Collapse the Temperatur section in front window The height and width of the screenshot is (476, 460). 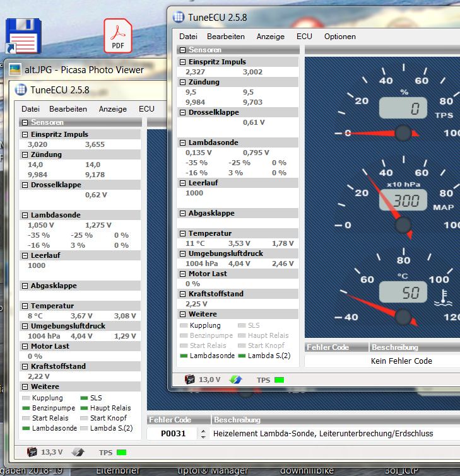(x=182, y=233)
